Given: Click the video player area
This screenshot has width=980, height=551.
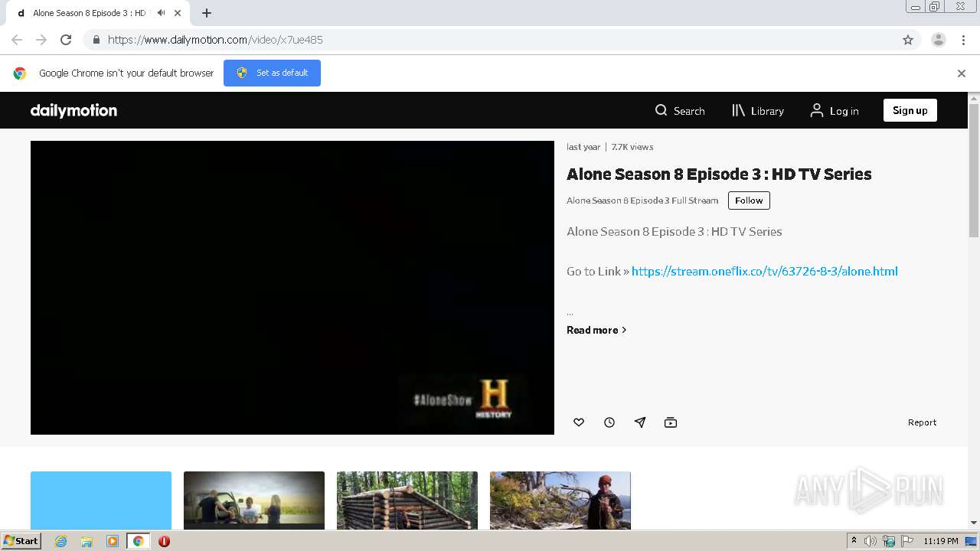Looking at the screenshot, I should point(292,288).
